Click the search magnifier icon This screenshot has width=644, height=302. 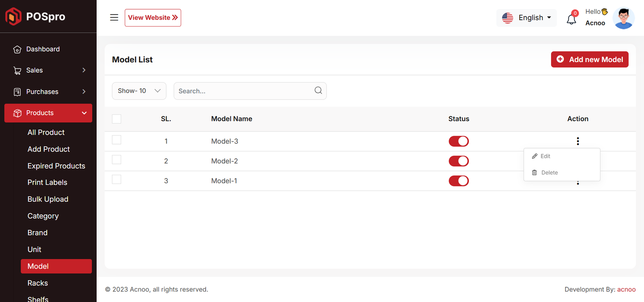coord(318,91)
